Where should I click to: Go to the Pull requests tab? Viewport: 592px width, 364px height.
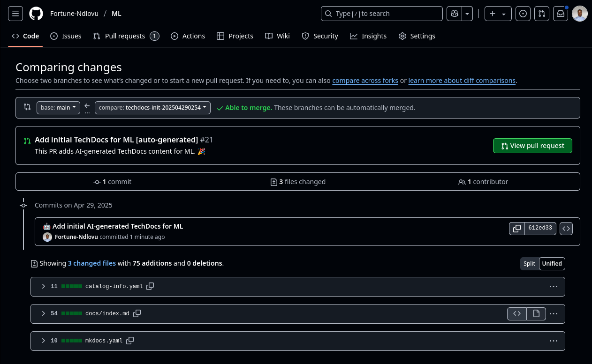coord(126,36)
